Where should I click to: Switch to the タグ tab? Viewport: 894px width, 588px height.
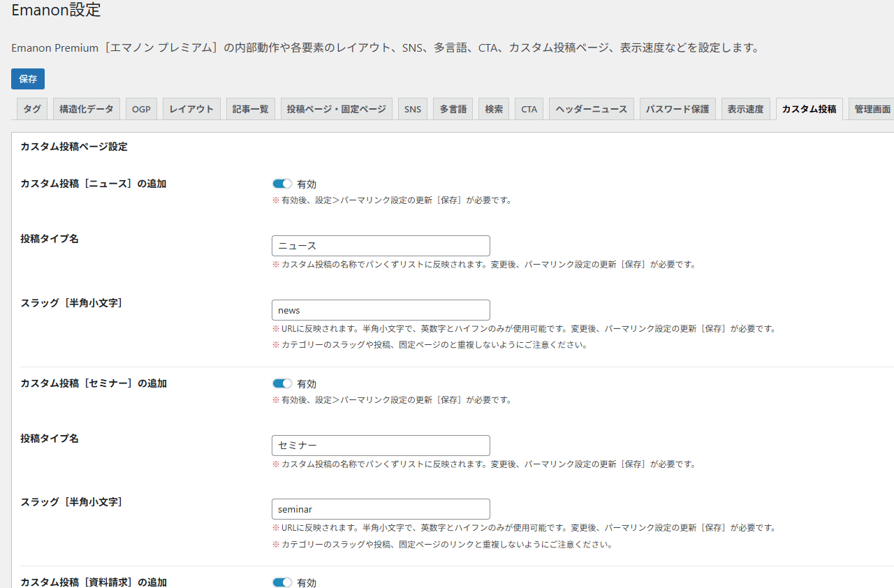pyautogui.click(x=31, y=108)
